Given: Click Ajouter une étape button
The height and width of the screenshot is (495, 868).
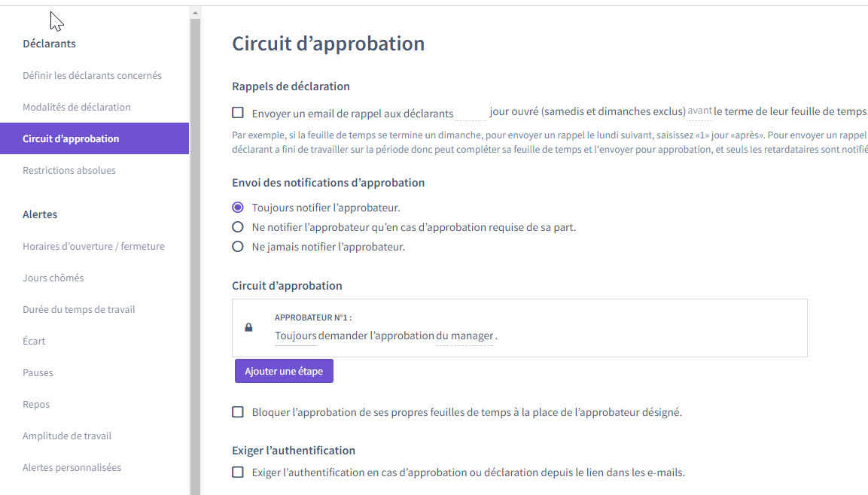Looking at the screenshot, I should click(284, 371).
